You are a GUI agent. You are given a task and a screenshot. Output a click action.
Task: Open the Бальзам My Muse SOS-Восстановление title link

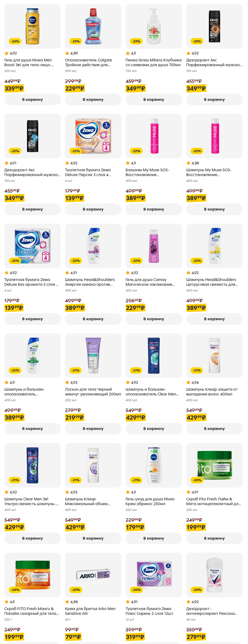click(147, 172)
